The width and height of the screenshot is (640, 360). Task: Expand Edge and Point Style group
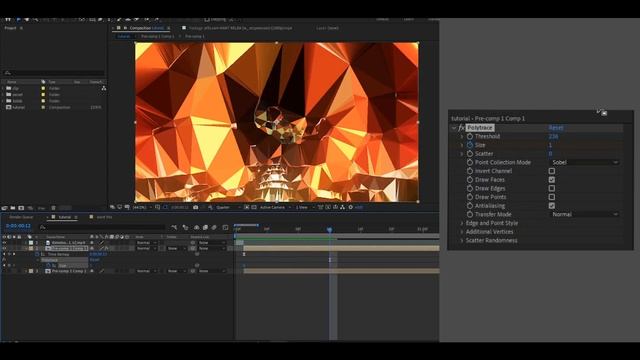pyautogui.click(x=462, y=223)
